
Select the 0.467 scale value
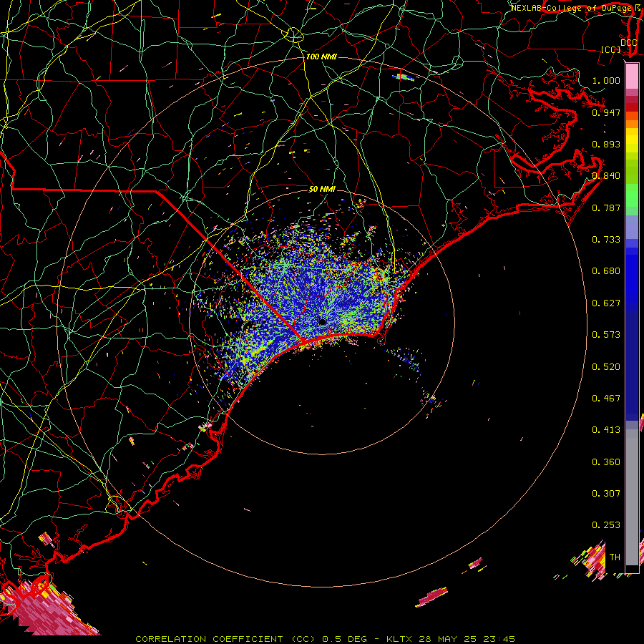(x=606, y=399)
